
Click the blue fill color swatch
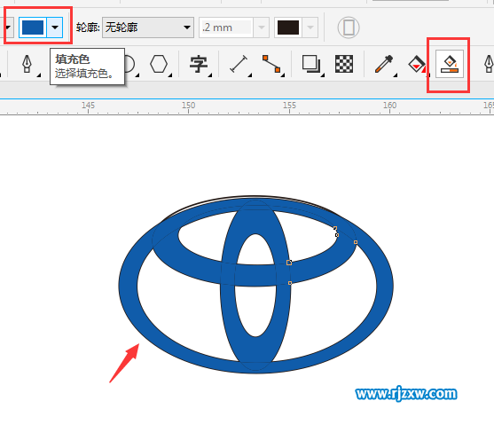(x=33, y=28)
